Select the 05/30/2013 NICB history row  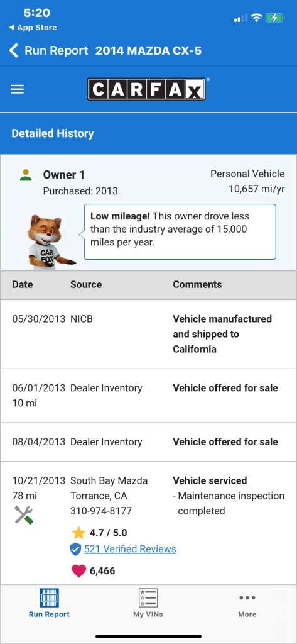click(148, 334)
